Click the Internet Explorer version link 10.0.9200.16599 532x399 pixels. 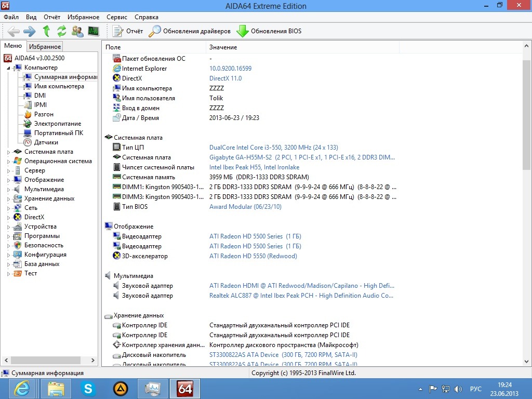[x=230, y=69]
